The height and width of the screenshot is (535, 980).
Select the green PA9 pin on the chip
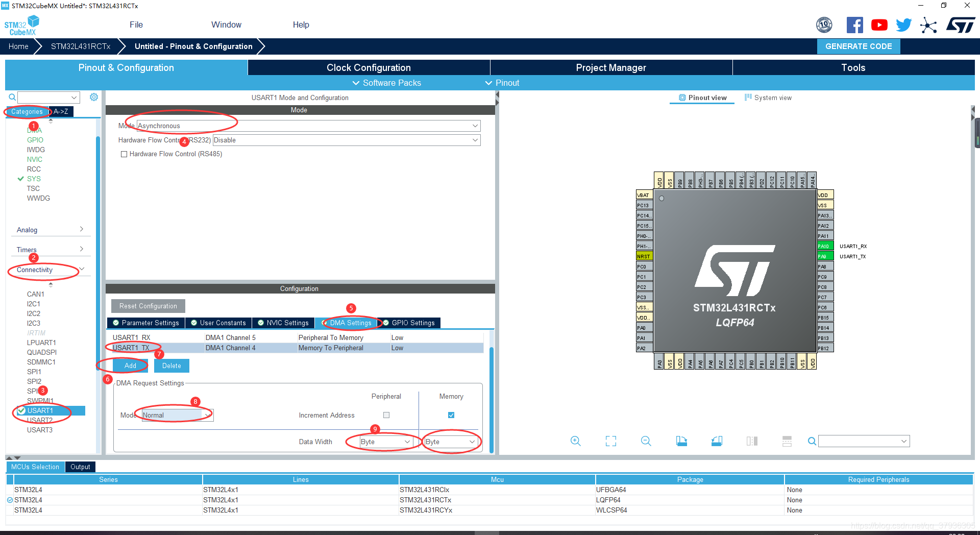click(825, 256)
